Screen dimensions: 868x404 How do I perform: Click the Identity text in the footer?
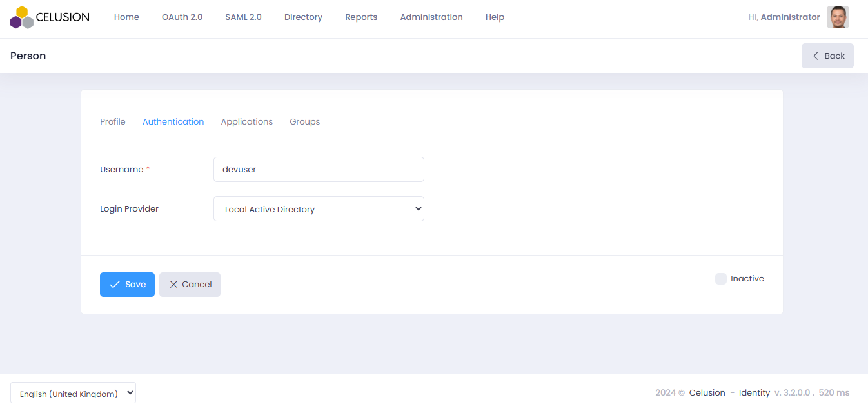[x=755, y=392]
